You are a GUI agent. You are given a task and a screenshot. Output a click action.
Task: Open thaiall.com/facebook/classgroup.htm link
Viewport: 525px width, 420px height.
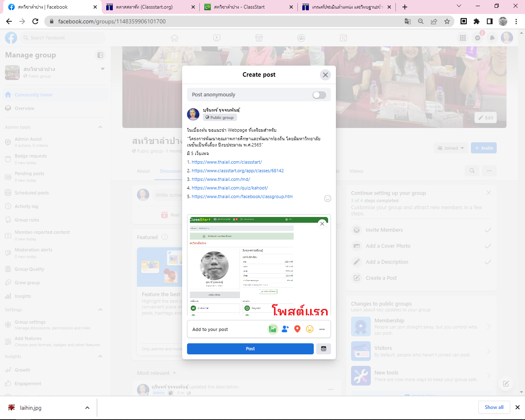point(242,196)
